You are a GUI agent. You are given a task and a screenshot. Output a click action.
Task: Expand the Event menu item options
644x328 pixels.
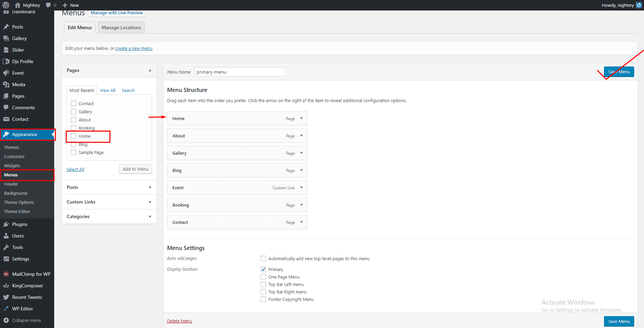(302, 188)
